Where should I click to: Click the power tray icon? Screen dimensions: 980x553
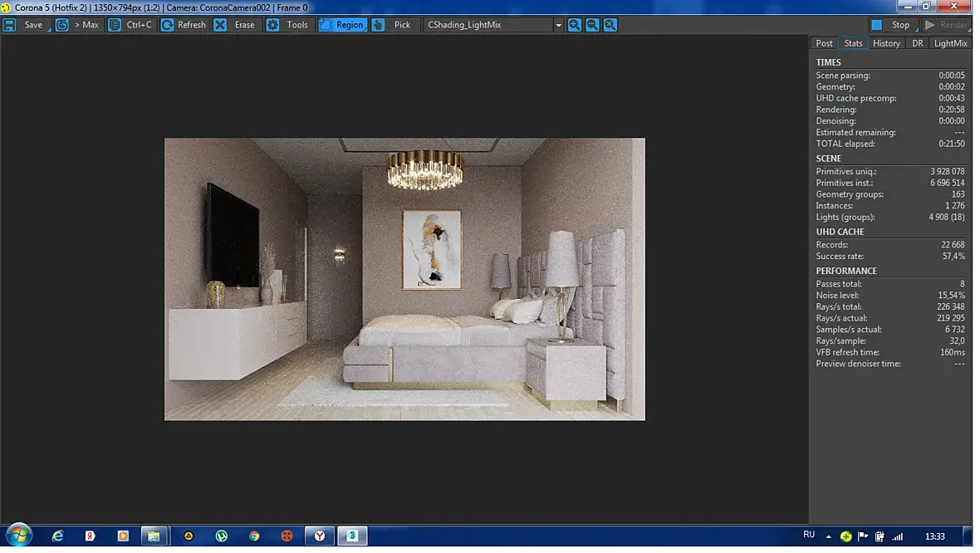tap(880, 536)
